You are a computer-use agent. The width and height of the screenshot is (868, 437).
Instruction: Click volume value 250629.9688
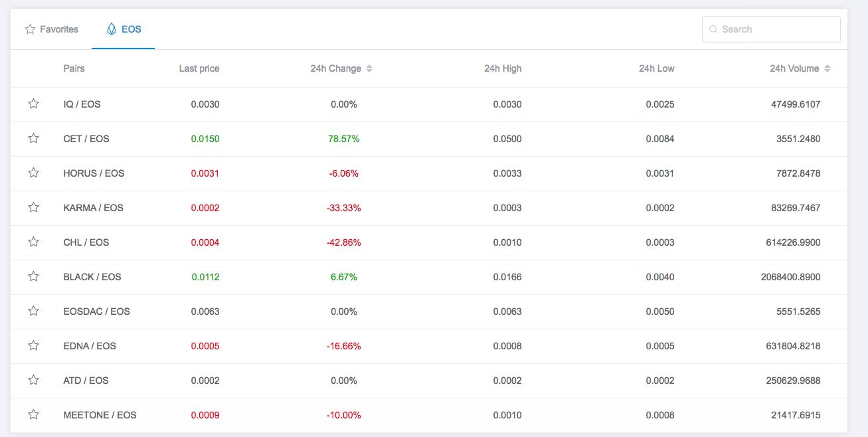click(793, 381)
